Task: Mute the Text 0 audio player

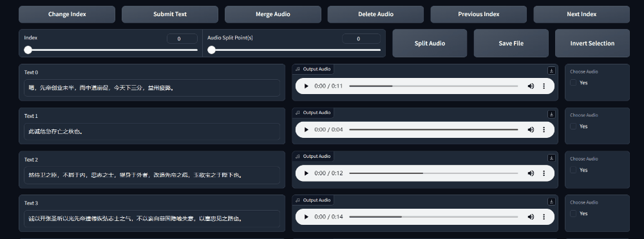Action: click(531, 86)
